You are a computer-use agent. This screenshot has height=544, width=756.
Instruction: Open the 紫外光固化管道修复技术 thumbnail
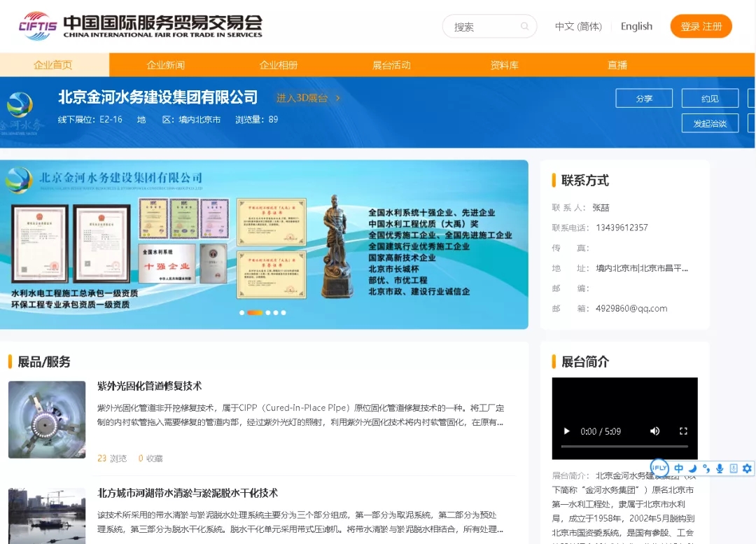coord(47,419)
